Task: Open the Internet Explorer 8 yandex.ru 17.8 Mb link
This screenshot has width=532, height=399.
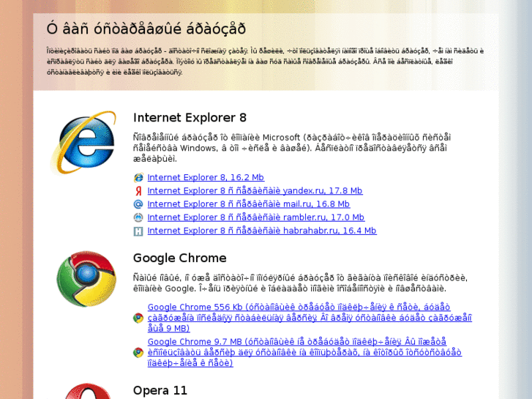Action: tap(255, 191)
